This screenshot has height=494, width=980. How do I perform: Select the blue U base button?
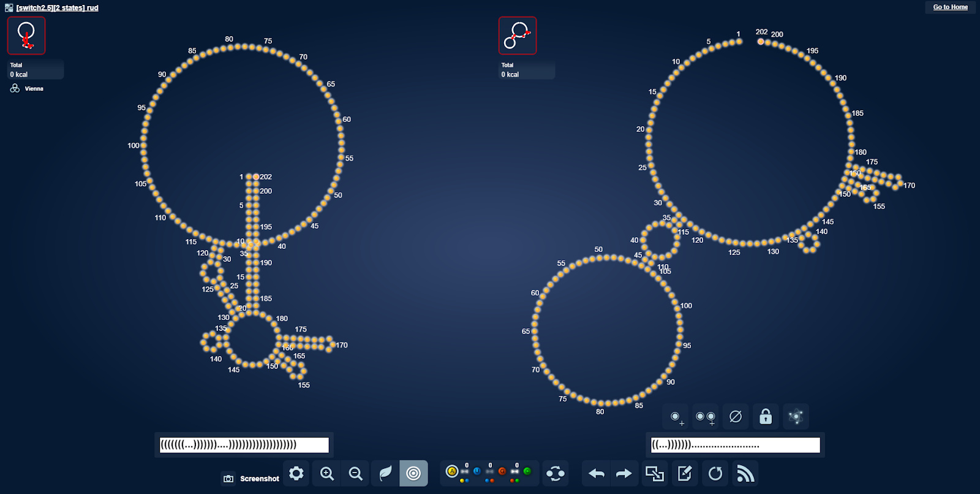[477, 471]
